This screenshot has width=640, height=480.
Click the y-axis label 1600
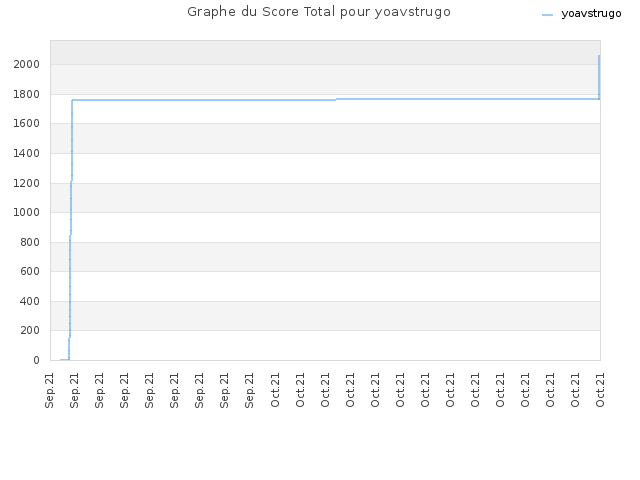tap(27, 123)
